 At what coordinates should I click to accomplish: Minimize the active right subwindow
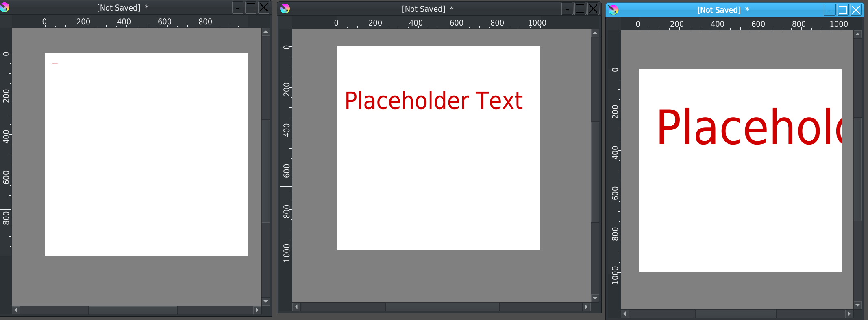click(x=830, y=10)
